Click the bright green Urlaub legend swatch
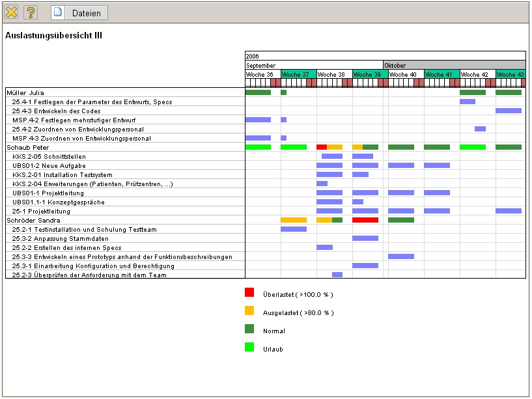 [x=249, y=348]
